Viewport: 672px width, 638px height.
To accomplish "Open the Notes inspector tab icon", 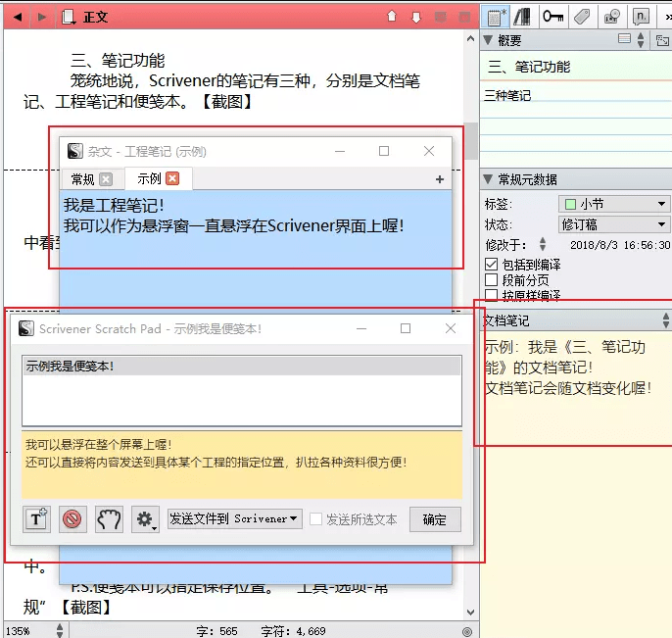I will click(496, 17).
